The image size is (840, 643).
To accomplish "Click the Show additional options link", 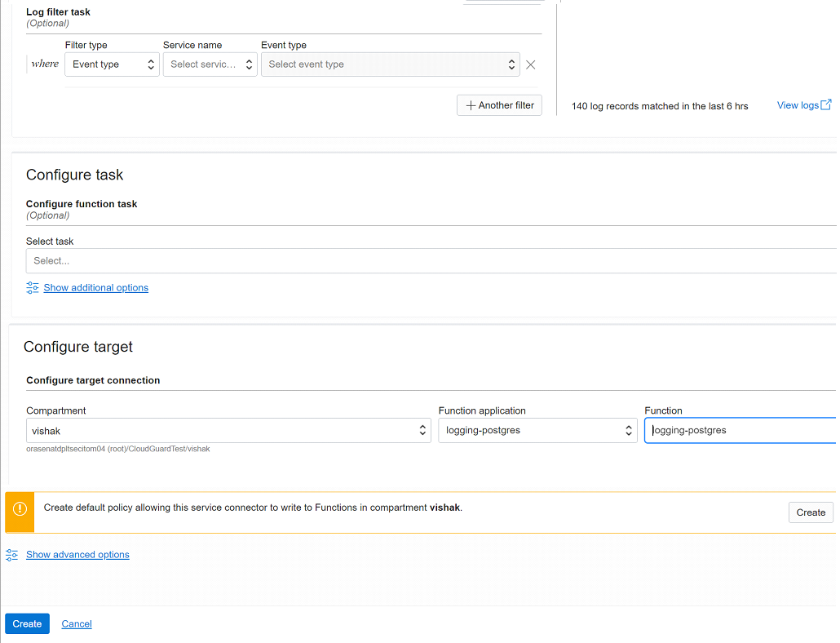I will click(x=95, y=287).
